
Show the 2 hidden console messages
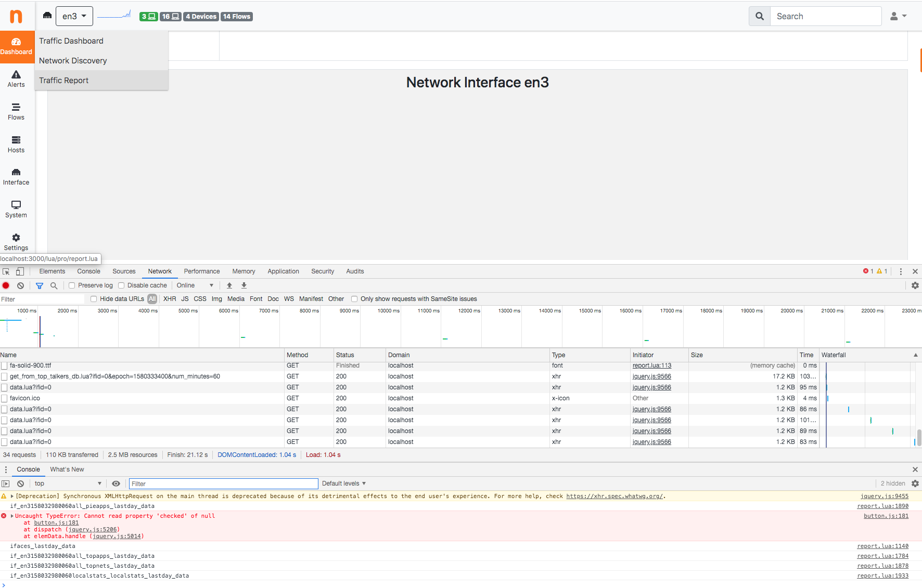(x=893, y=483)
